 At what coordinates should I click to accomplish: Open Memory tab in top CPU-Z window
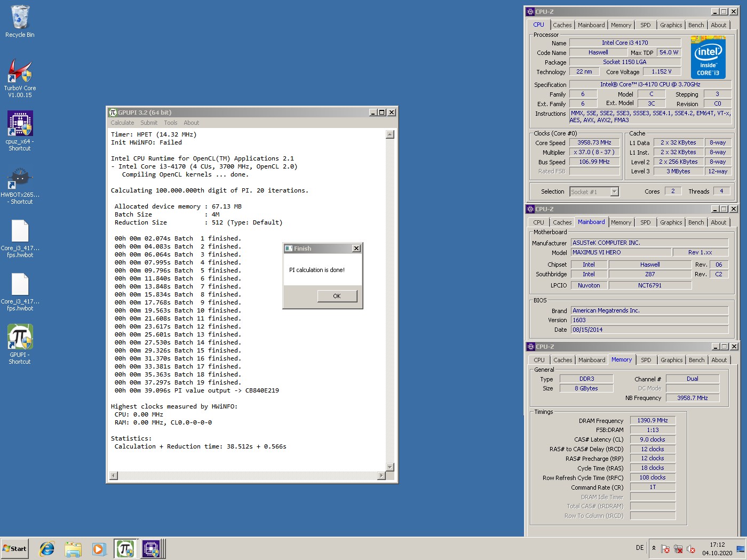(x=621, y=25)
